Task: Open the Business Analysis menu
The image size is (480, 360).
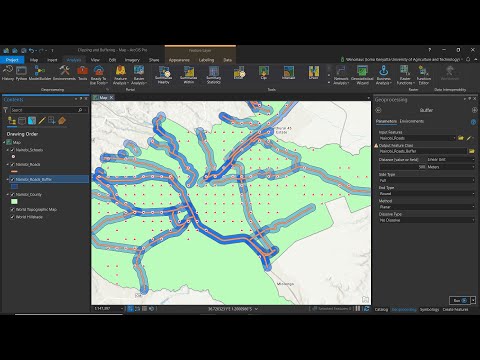Action: [384, 75]
